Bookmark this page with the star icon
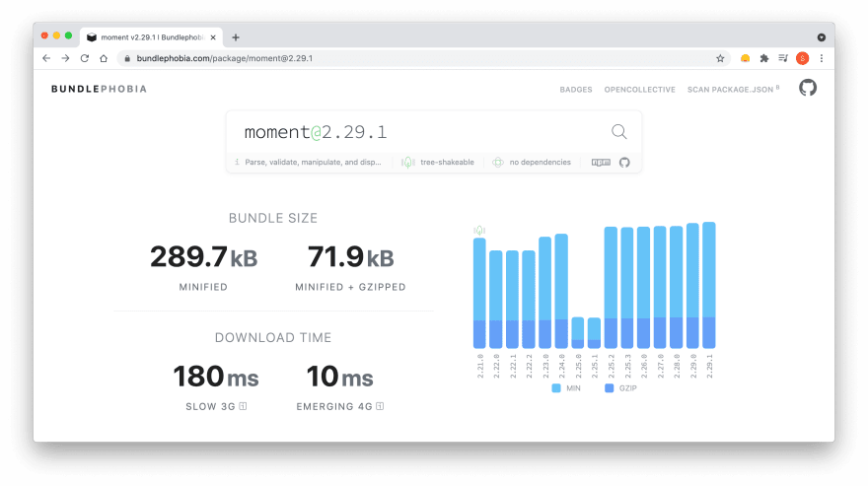Image resolution: width=868 pixels, height=486 pixels. [x=720, y=58]
